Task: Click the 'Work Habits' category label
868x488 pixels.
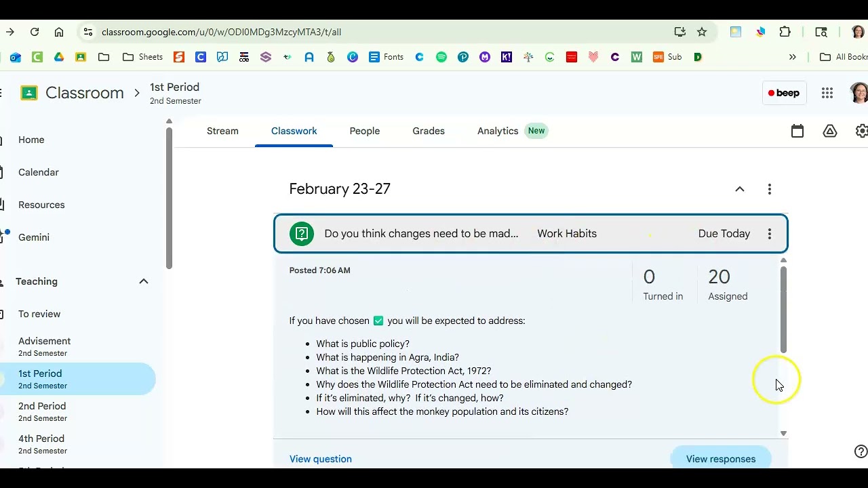Action: pos(567,234)
